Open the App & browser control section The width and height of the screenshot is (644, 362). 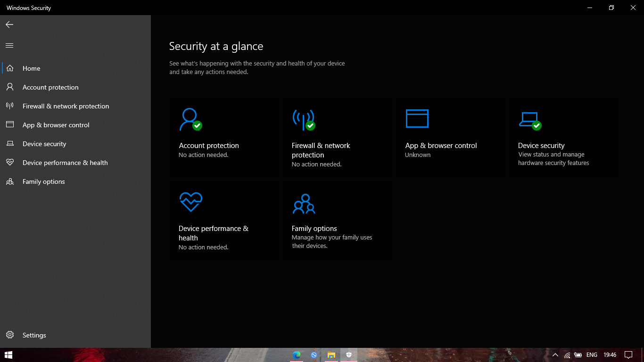56,124
